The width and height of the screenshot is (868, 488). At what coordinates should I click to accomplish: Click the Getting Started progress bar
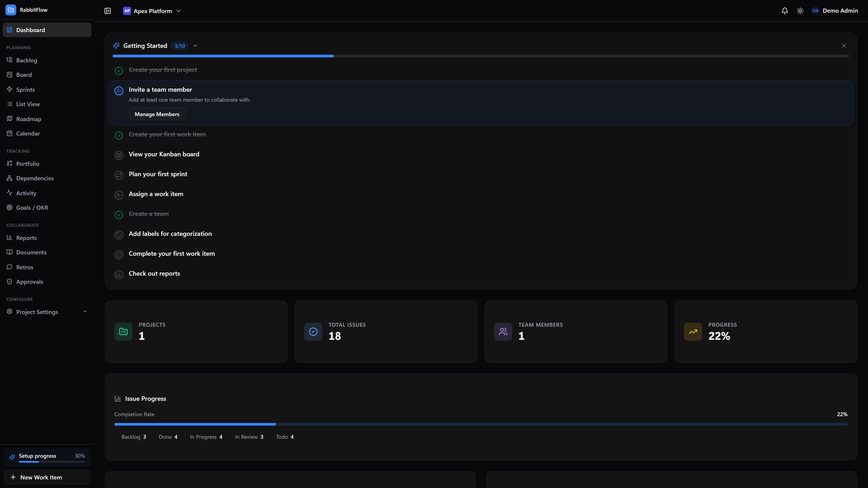click(x=481, y=56)
